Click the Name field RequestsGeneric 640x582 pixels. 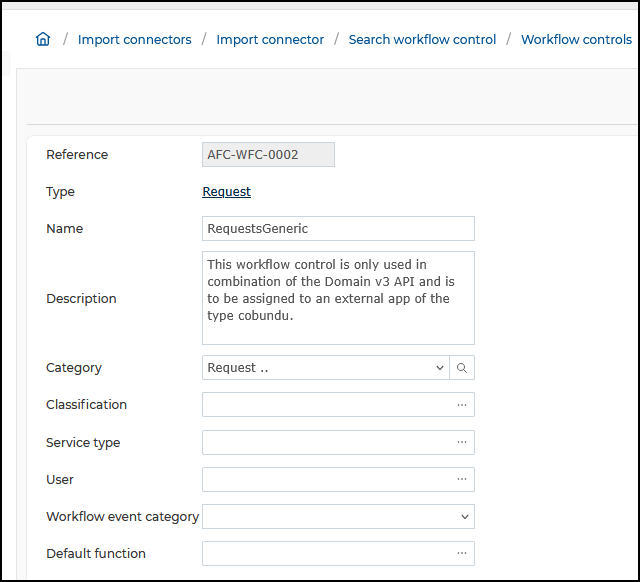pos(338,229)
